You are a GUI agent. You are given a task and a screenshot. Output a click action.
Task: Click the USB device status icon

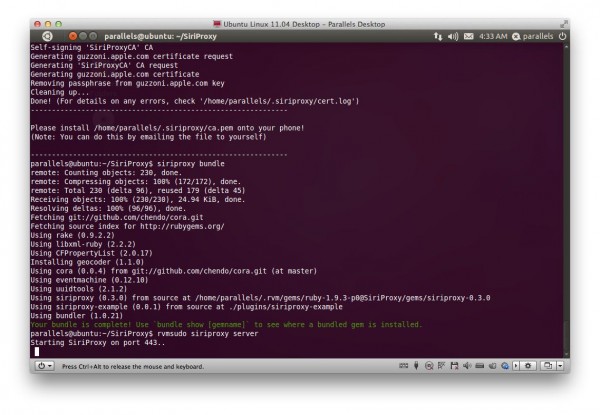pos(416,366)
